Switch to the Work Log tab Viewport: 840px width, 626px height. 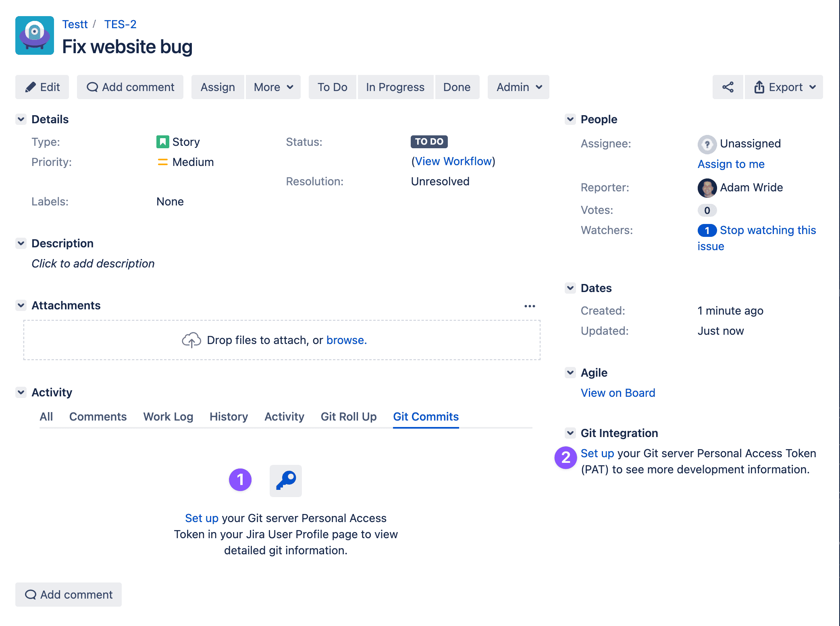click(x=168, y=417)
